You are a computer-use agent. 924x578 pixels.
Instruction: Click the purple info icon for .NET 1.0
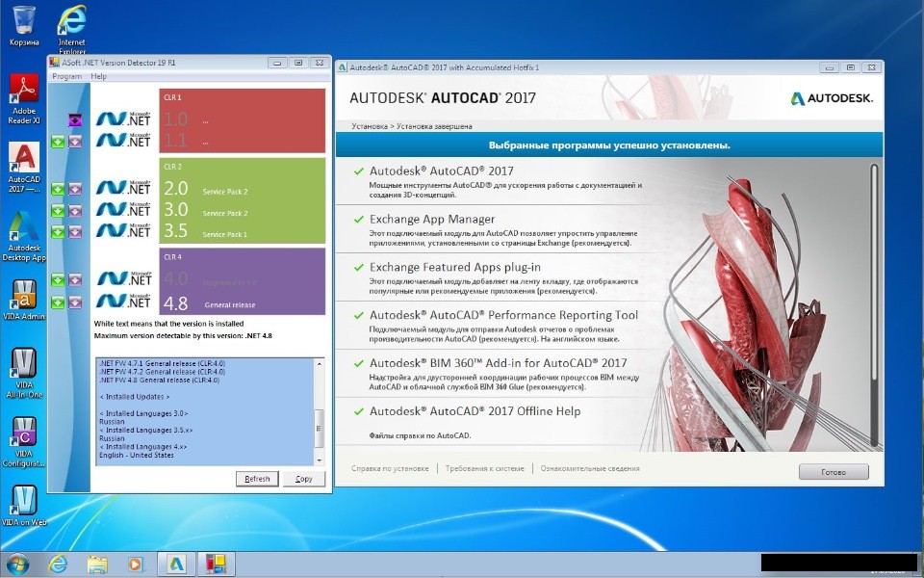pyautogui.click(x=75, y=120)
